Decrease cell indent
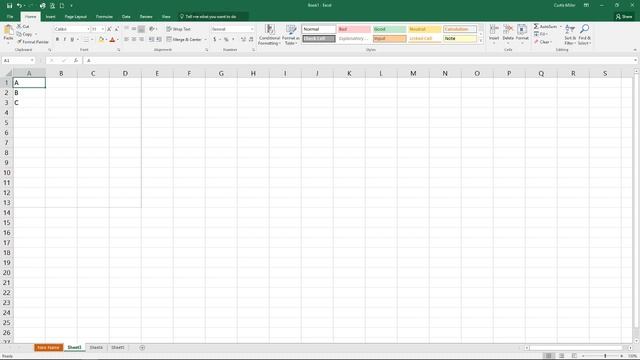Screen dimensions: 640x360 tap(151, 40)
